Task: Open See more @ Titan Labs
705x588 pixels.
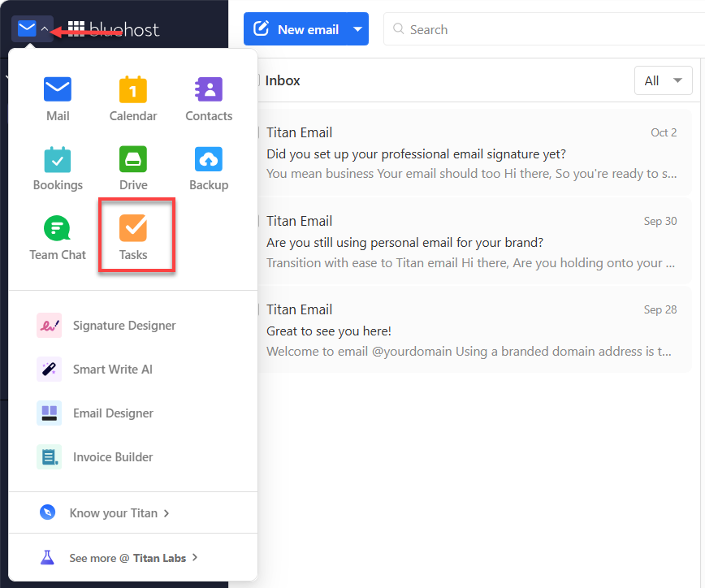Action: (132, 558)
